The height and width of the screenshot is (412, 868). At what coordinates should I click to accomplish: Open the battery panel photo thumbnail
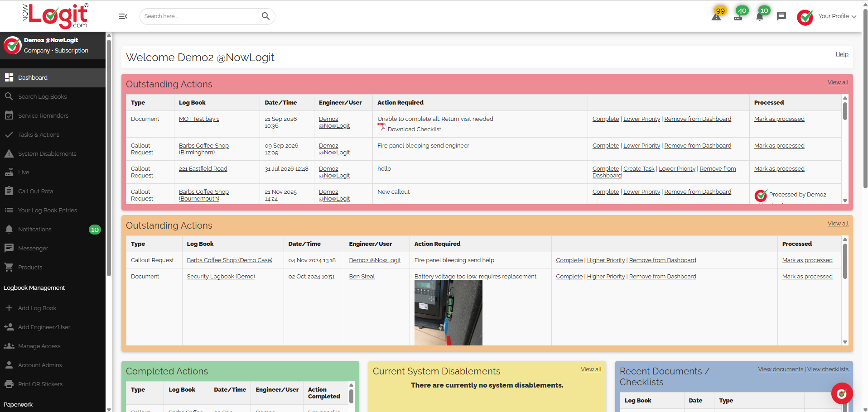tap(448, 313)
